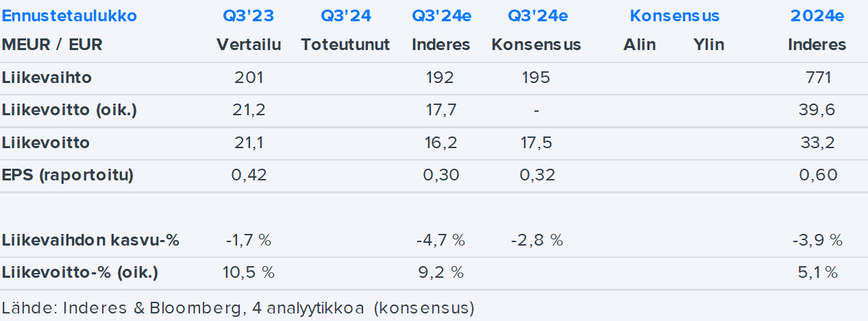Viewport: 868px width, 321px height.
Task: Click the MEUR / EUR unit label
Action: (x=52, y=45)
